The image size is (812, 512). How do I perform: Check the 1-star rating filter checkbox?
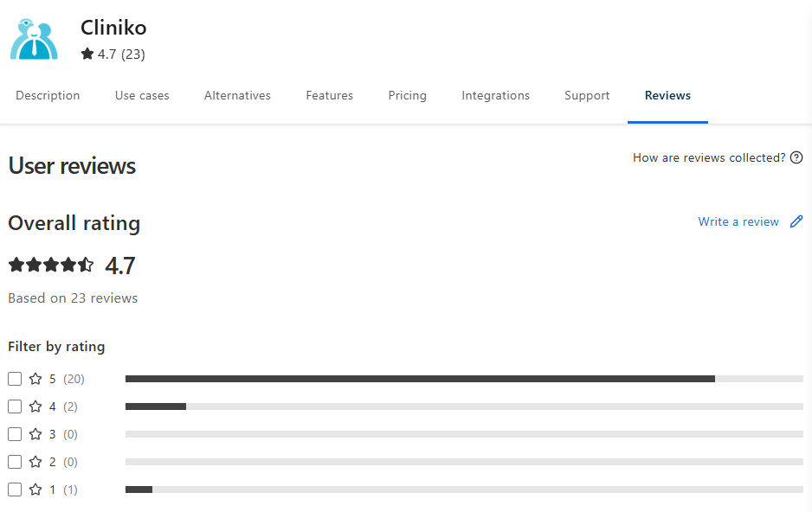pyautogui.click(x=15, y=490)
